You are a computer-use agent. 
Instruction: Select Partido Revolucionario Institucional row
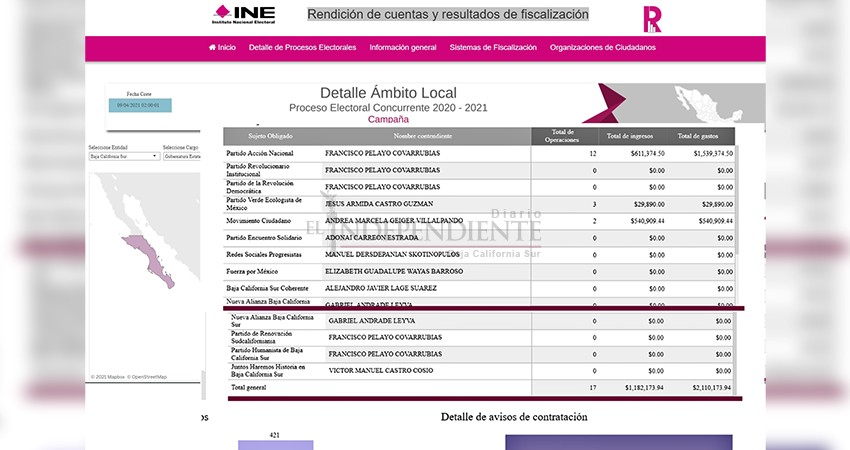(479, 170)
